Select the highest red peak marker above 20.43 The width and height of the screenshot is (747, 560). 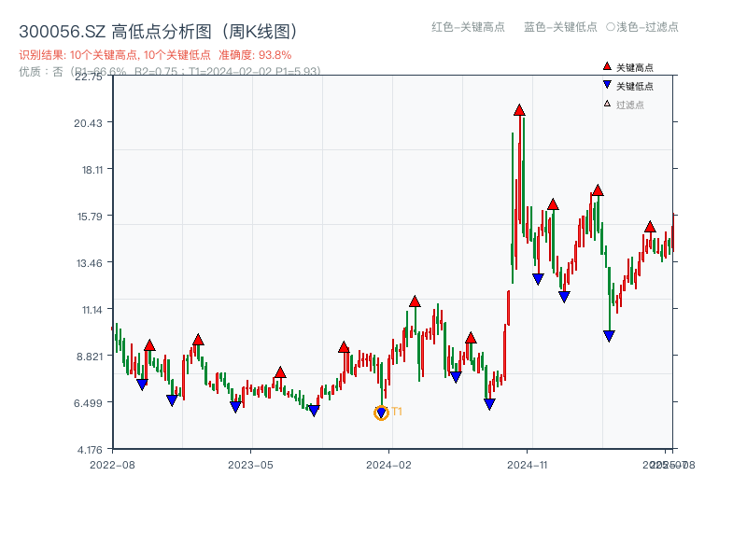tap(519, 110)
